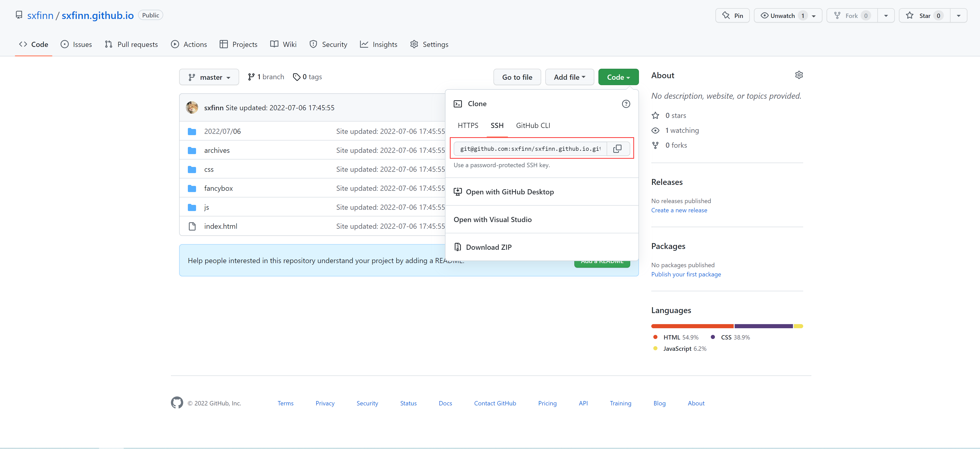Star the repository
Screen dimensions: 980x449
coord(924,16)
